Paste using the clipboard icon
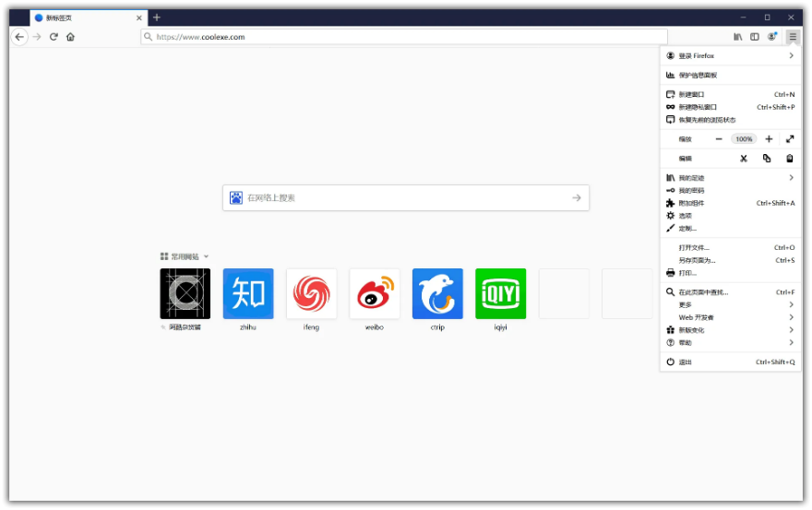This screenshot has height=510, width=812. (790, 159)
